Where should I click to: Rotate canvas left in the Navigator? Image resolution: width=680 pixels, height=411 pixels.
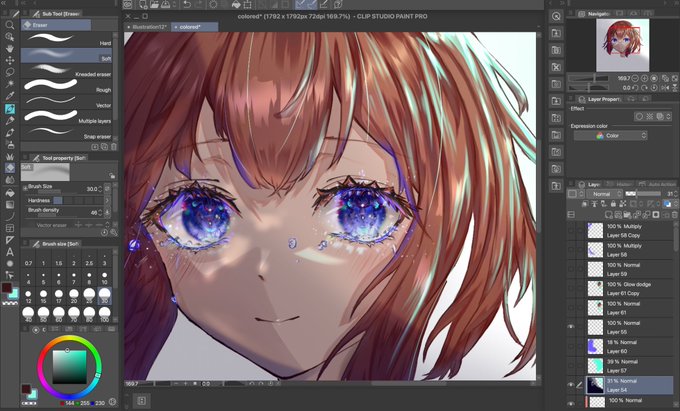635,88
